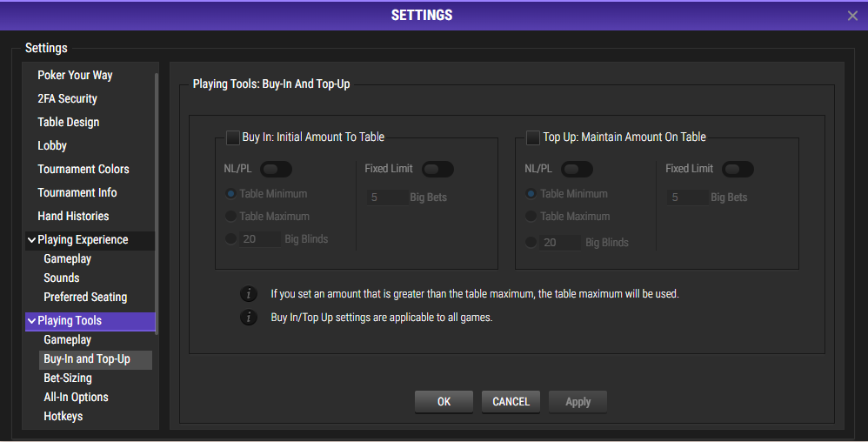The image size is (868, 442).
Task: Toggle NL/PL switch under Top Up
Action: (577, 169)
